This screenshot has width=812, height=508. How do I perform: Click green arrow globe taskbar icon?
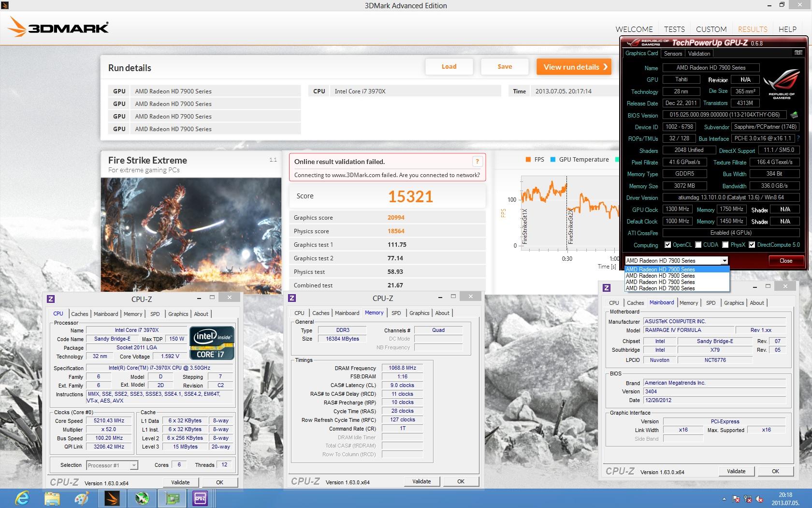click(142, 498)
